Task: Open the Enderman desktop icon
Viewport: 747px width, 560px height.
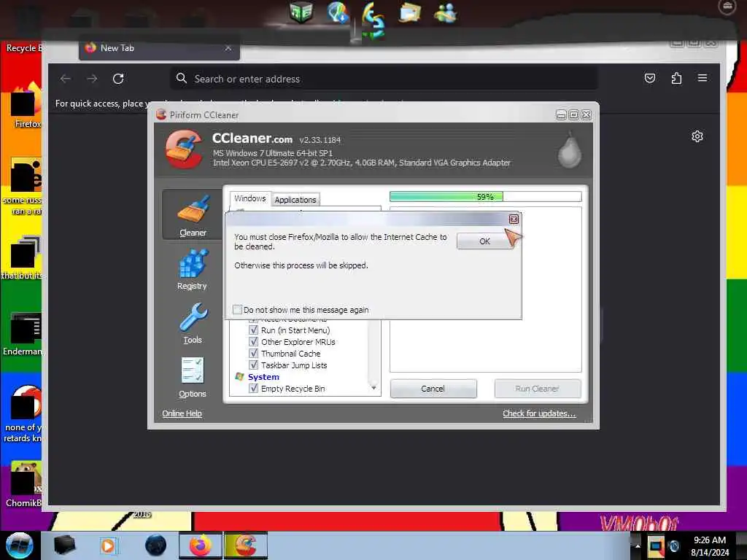Action: tap(23, 334)
